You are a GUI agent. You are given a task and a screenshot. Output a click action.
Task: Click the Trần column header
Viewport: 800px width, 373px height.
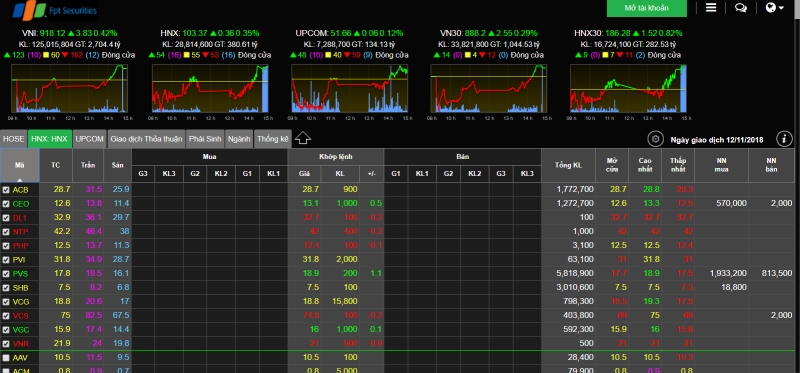[88, 165]
